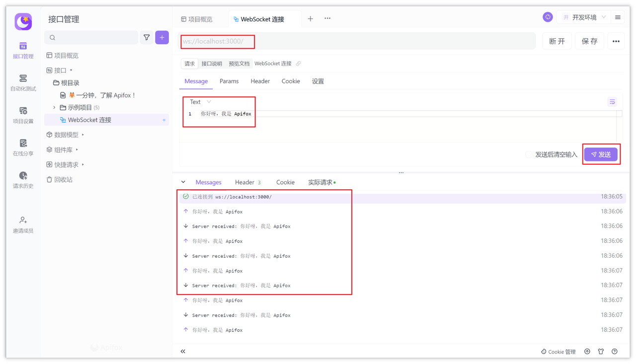The width and height of the screenshot is (636, 364).
Task: Click 邀请成员 sidebar icon
Action: [x=23, y=224]
